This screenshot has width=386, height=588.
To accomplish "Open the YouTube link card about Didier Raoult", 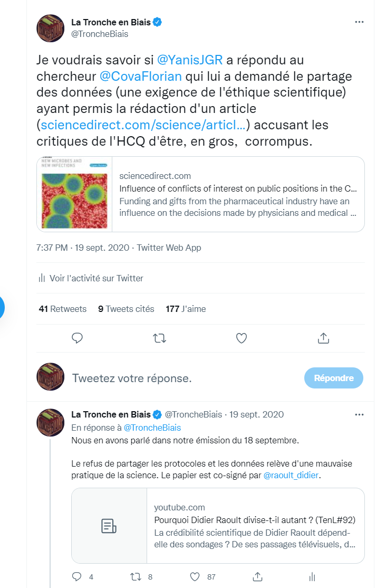I will click(x=218, y=526).
